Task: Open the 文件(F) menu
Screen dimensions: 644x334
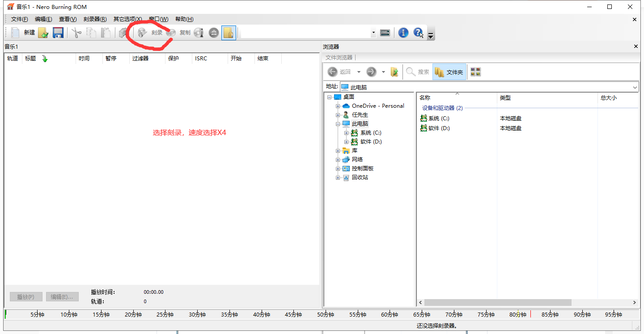Action: 20,19
